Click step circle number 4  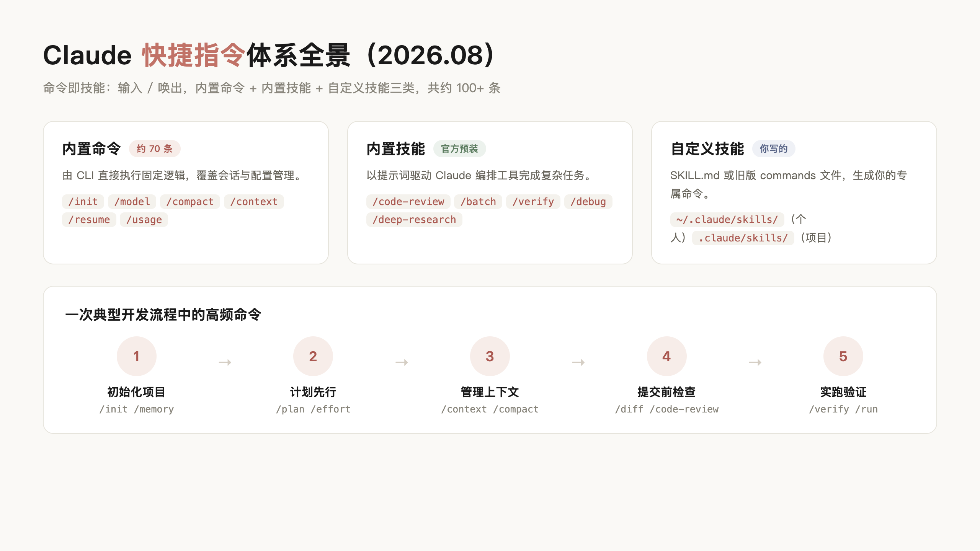click(667, 356)
